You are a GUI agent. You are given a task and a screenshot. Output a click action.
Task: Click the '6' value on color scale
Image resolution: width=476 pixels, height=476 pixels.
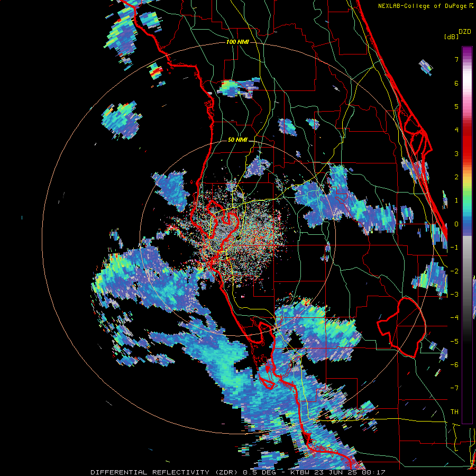click(456, 83)
